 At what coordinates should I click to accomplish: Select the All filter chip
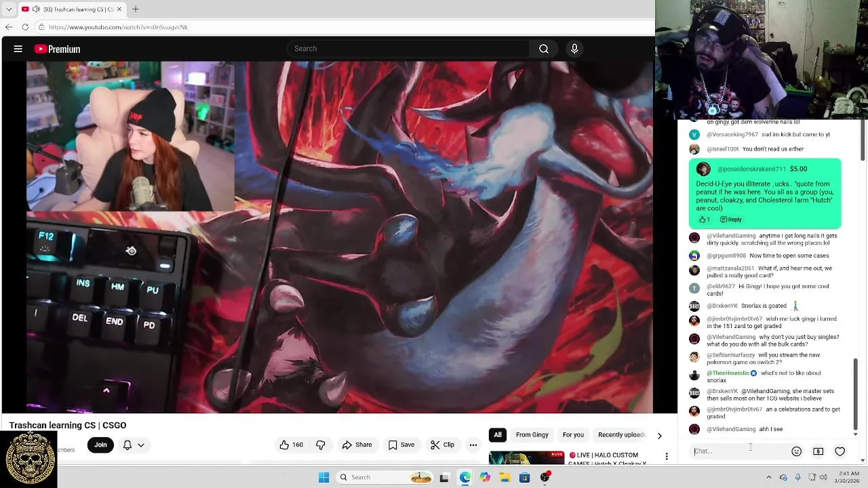point(498,434)
